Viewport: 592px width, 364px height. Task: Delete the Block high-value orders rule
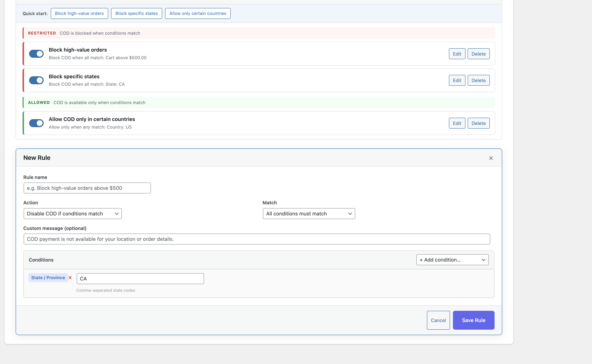point(479,54)
